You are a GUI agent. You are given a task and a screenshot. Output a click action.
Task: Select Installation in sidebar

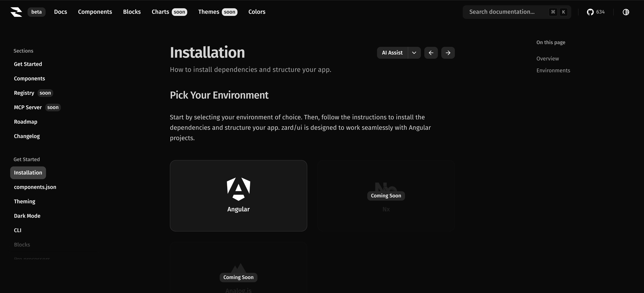tap(28, 173)
